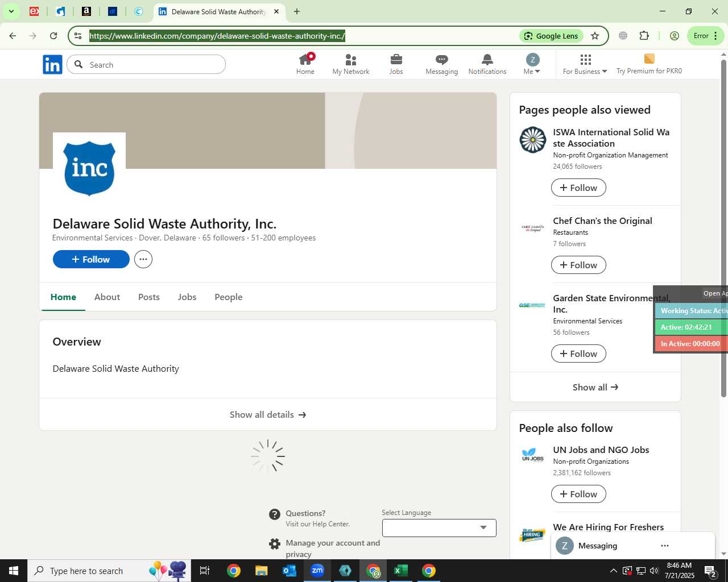Open the Task View taskbar button

pyautogui.click(x=205, y=571)
